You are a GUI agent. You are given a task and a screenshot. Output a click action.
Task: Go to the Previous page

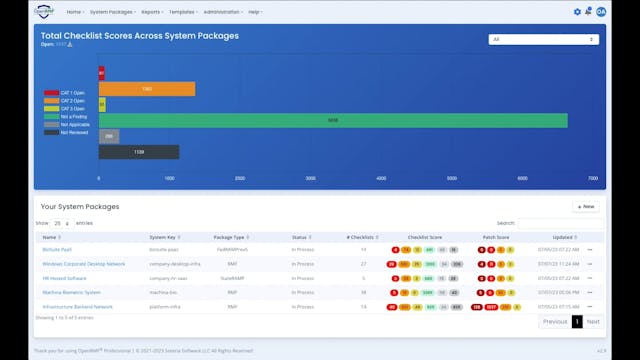tap(555, 322)
